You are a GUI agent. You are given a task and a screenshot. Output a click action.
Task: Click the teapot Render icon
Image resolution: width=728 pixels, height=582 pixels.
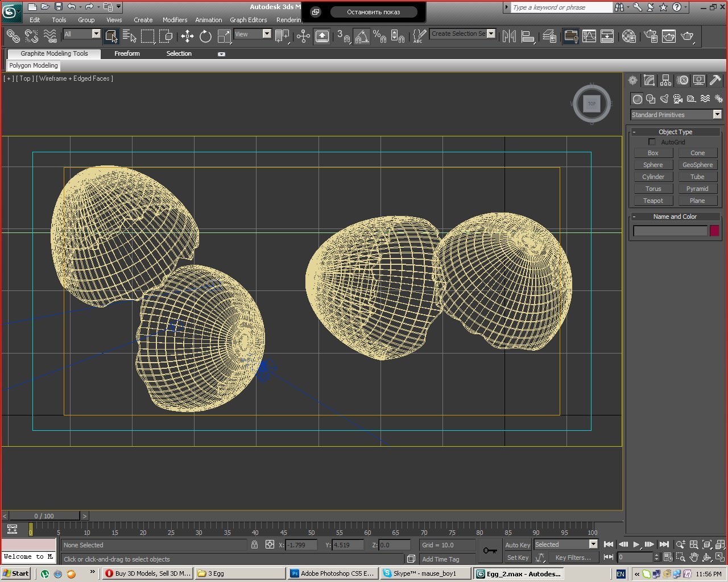pyautogui.click(x=688, y=36)
